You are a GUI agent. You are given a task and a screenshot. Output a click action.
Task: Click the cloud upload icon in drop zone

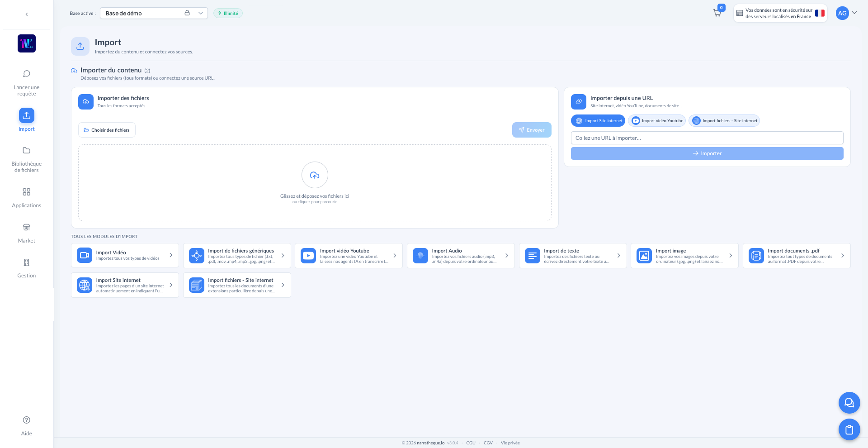315,175
